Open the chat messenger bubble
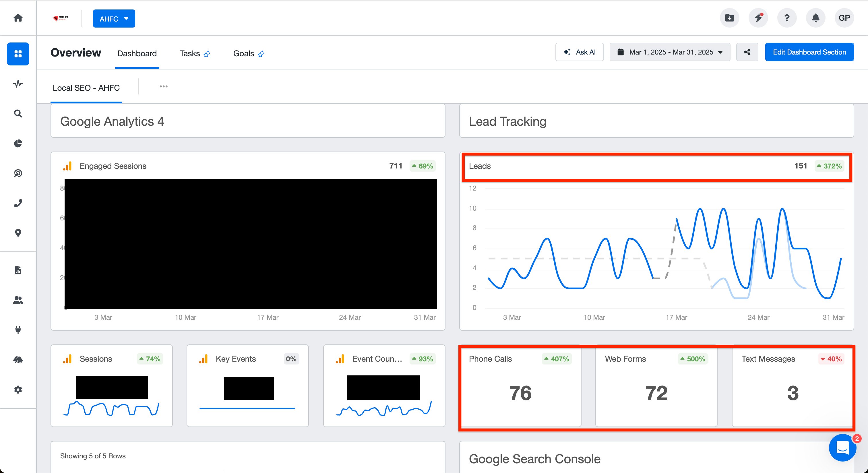This screenshot has height=473, width=868. [x=842, y=448]
